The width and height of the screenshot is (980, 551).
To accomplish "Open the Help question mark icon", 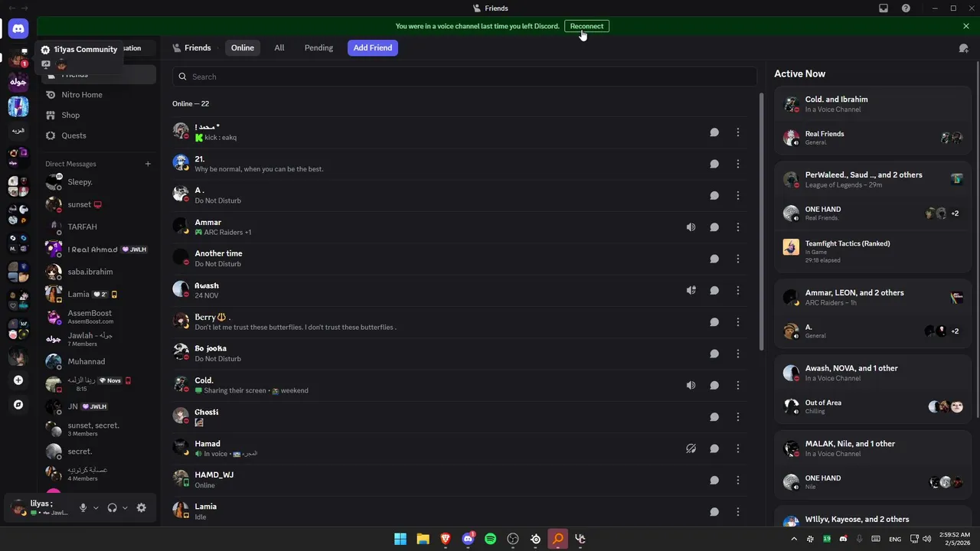I will [x=906, y=8].
